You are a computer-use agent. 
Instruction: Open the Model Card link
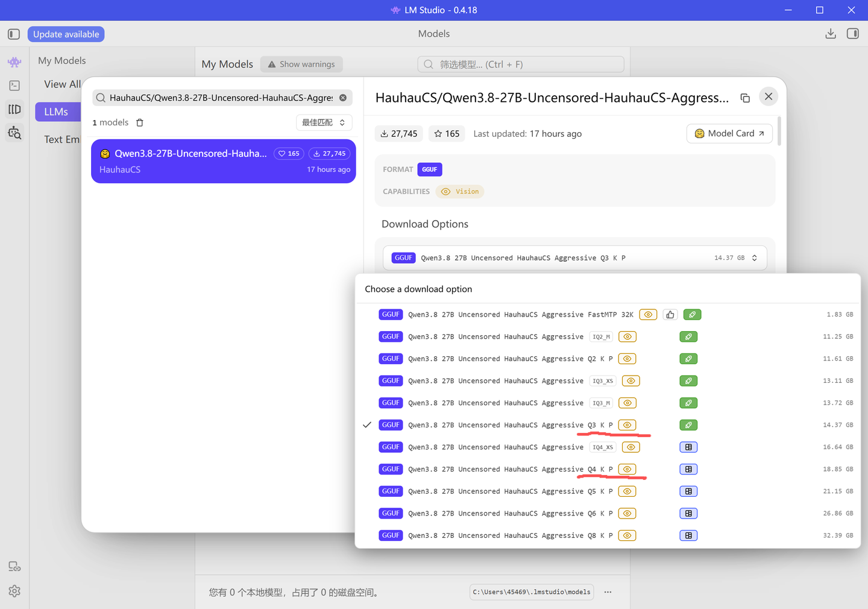[x=729, y=133]
